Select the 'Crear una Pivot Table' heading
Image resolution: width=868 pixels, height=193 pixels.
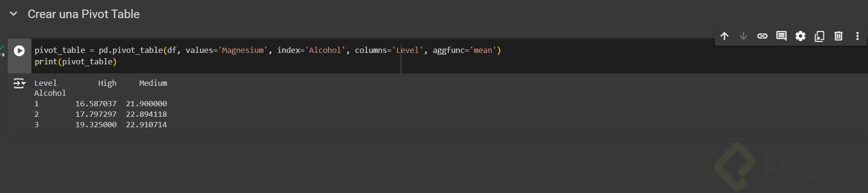click(x=84, y=14)
